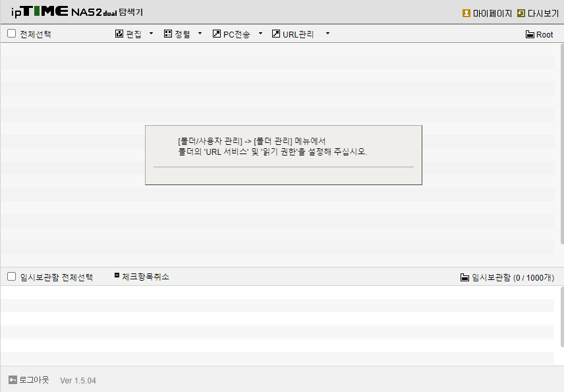This screenshot has height=392, width=564.
Task: Expand the PC전송 dropdown arrow
Action: [x=260, y=34]
